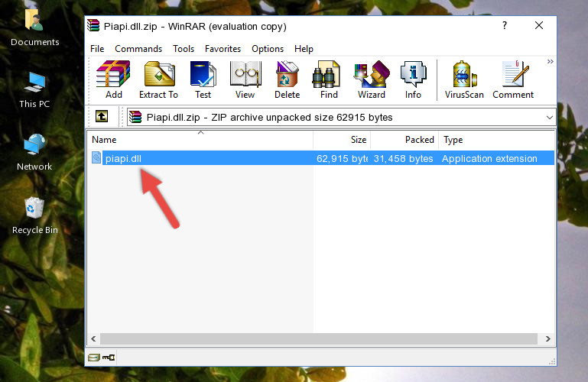The height and width of the screenshot is (382, 588).
Task: Click the Extract To toolbar icon
Action: pos(158,79)
